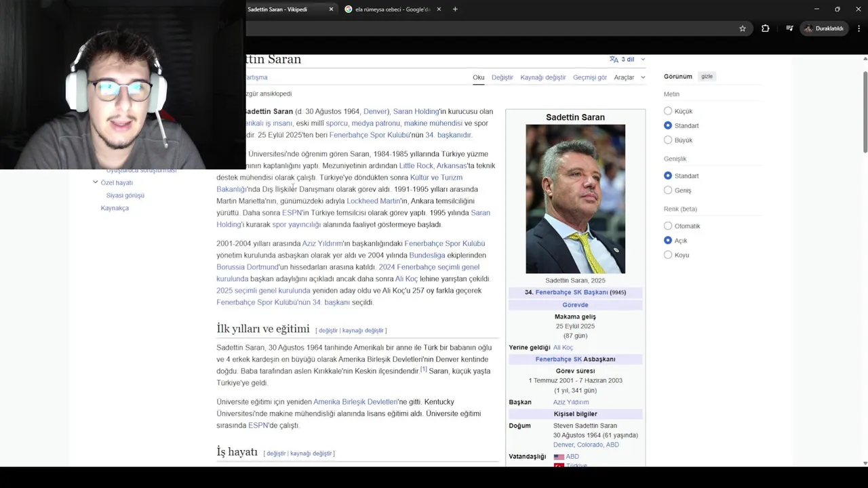
Task: Close the ela rümeysa cebeci Google tab
Action: (x=439, y=9)
